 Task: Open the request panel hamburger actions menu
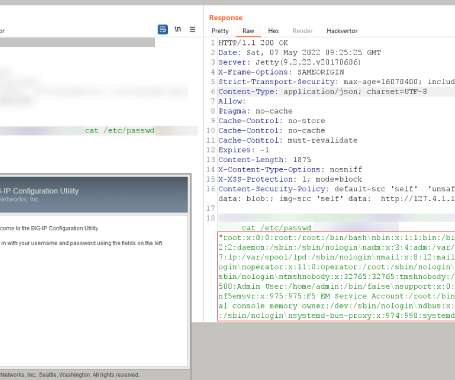point(192,29)
